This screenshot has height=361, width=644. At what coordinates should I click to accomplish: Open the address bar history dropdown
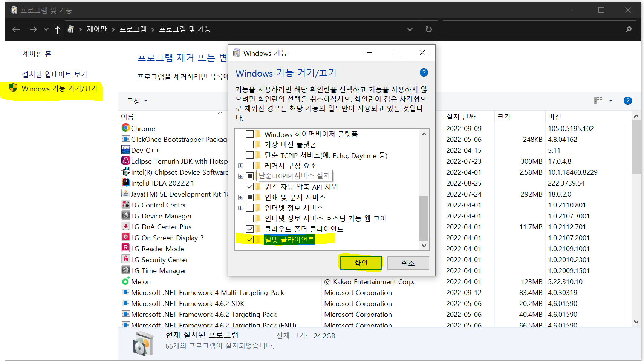pyautogui.click(x=410, y=29)
